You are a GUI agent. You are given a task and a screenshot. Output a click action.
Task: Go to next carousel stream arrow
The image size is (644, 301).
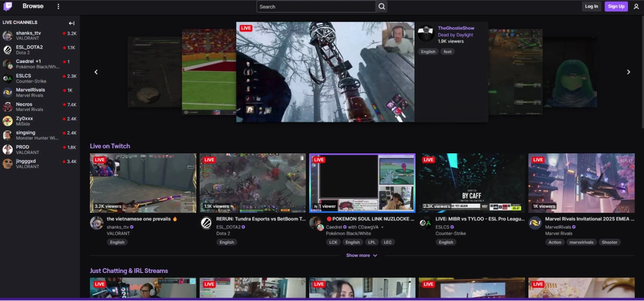click(629, 72)
